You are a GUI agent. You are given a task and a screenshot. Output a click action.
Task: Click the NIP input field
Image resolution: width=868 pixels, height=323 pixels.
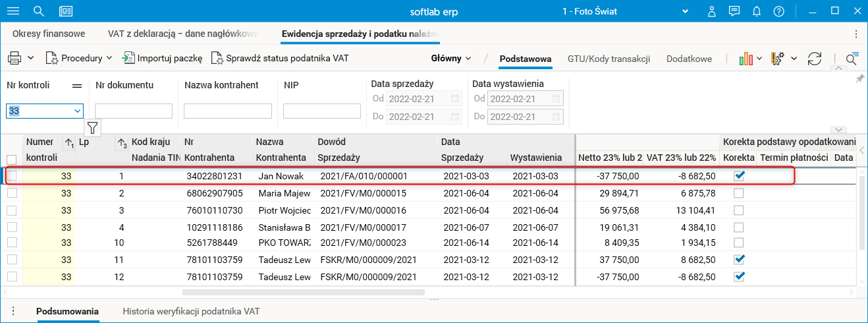(x=322, y=111)
